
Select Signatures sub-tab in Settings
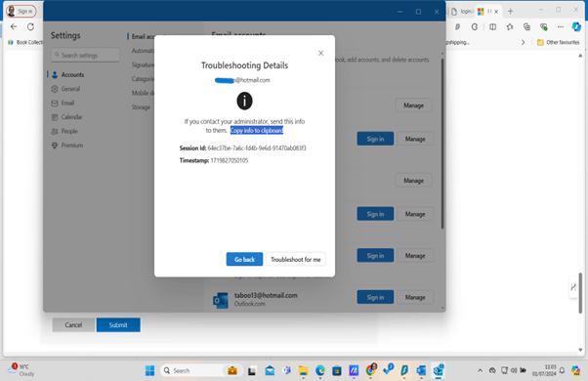[143, 64]
